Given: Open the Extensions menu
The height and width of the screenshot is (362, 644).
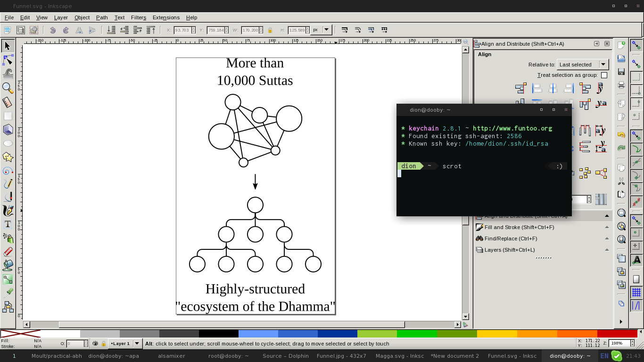Looking at the screenshot, I should click(x=166, y=17).
